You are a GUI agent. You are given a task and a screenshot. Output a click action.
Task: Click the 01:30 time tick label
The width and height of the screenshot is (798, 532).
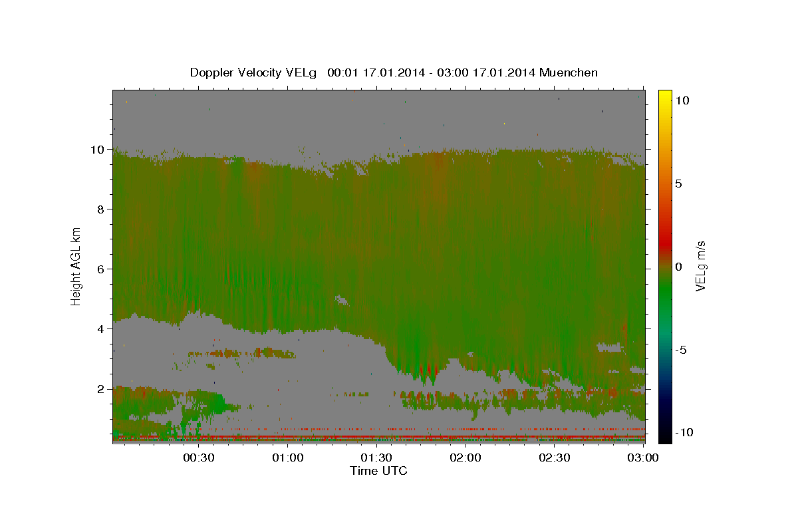[376, 458]
